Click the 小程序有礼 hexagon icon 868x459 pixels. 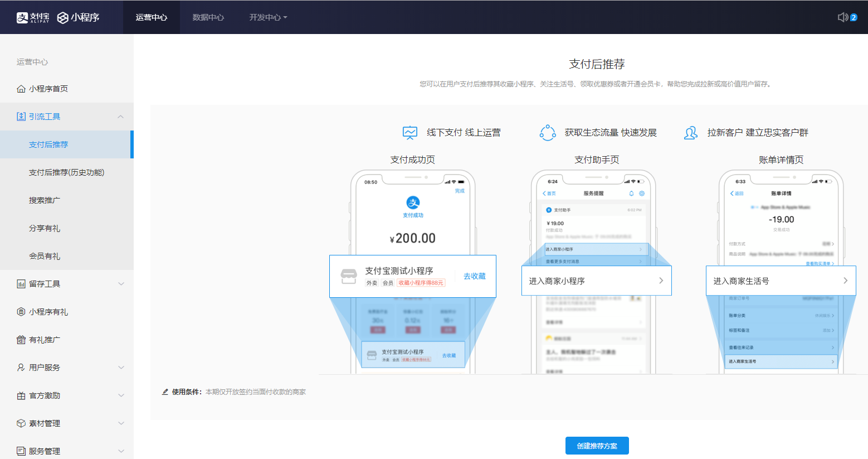[x=21, y=312]
